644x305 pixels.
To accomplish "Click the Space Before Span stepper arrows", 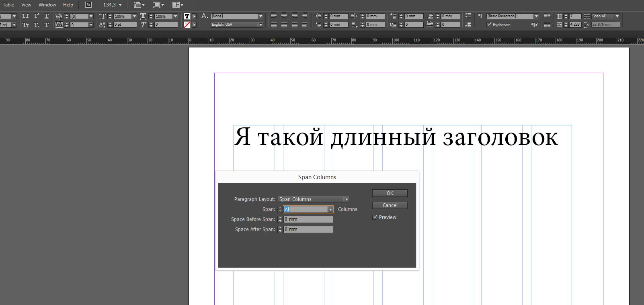I will coord(280,219).
